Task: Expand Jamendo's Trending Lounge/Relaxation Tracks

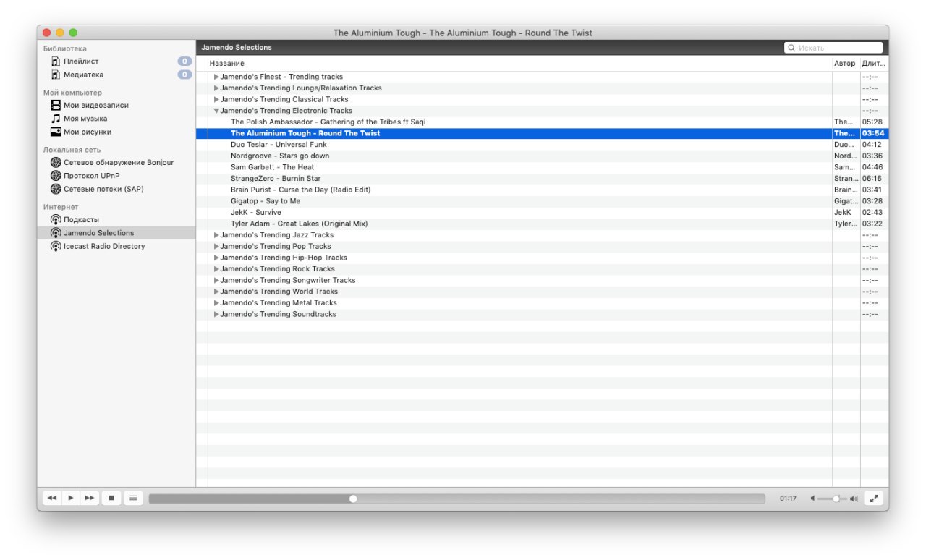Action: click(x=216, y=88)
